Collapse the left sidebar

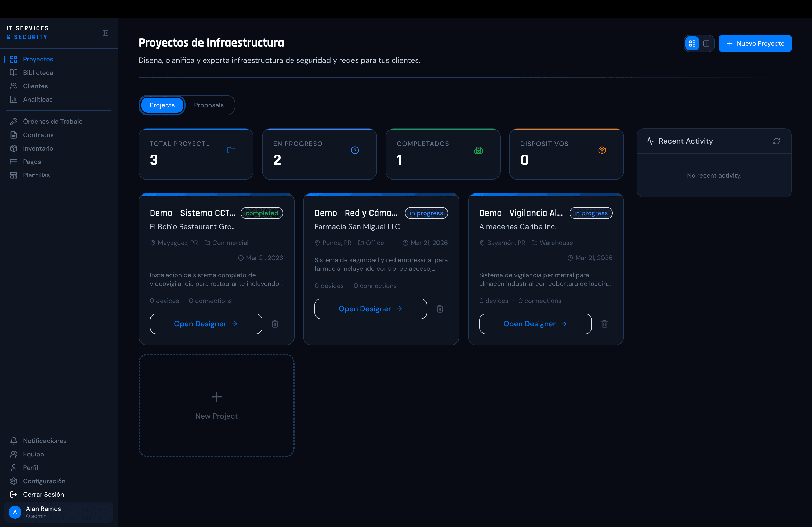point(106,33)
